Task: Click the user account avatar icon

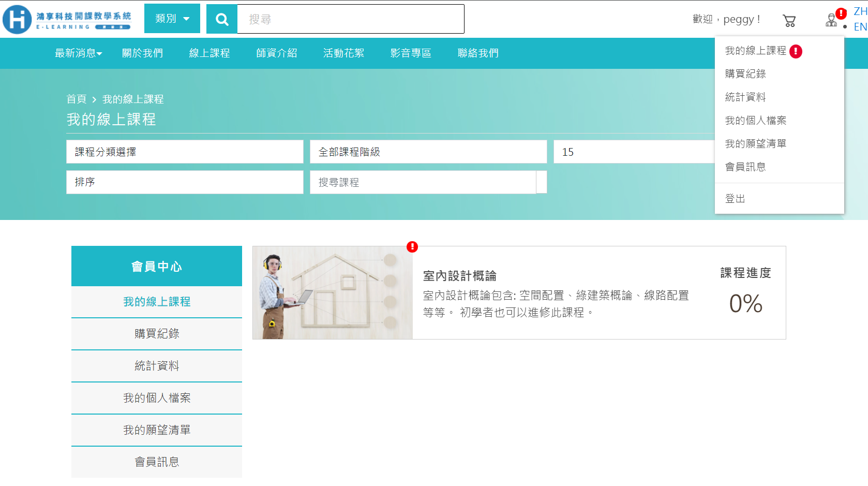Action: coord(831,21)
